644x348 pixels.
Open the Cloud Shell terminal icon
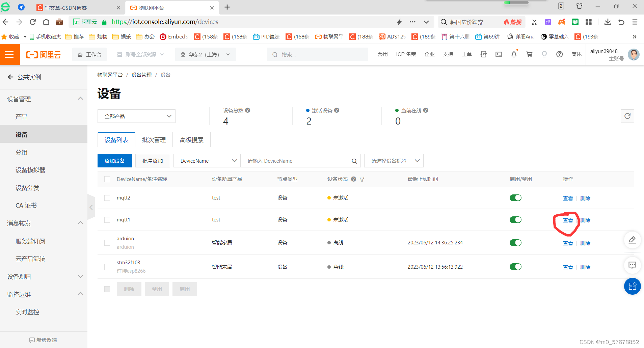click(499, 54)
